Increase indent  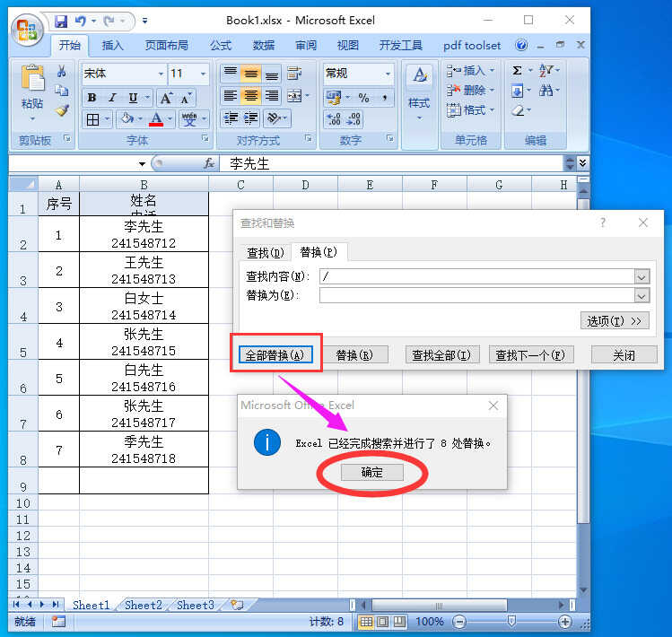(x=251, y=118)
